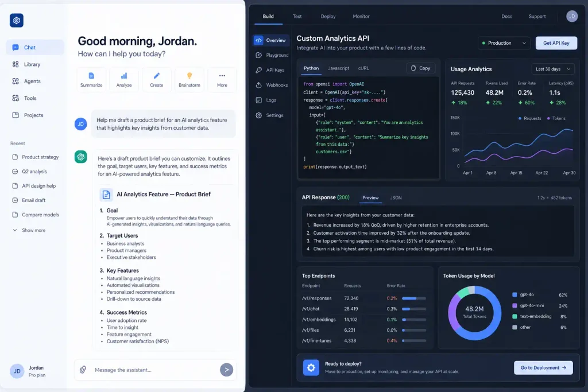
Task: Open Playground in the API sidebar
Action: pyautogui.click(x=272, y=55)
